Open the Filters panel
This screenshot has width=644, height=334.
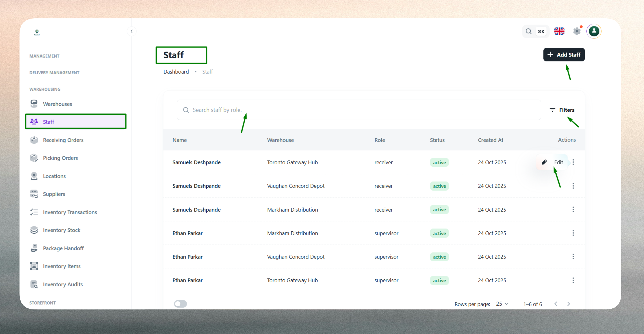point(562,110)
